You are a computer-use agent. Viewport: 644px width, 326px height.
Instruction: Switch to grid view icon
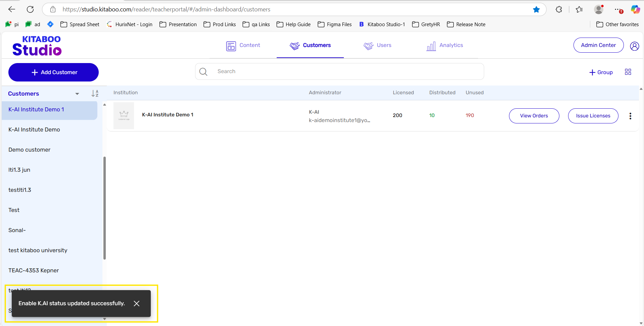point(628,72)
